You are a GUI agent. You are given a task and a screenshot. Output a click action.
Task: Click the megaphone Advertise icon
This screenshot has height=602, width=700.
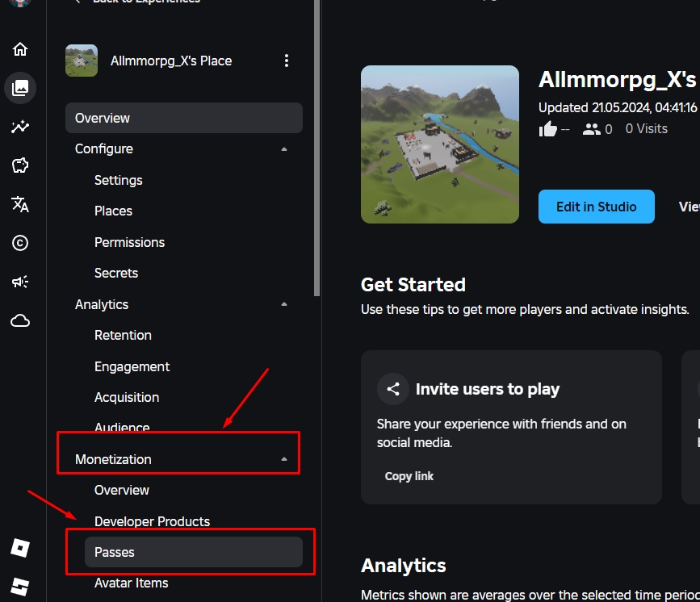(x=20, y=282)
